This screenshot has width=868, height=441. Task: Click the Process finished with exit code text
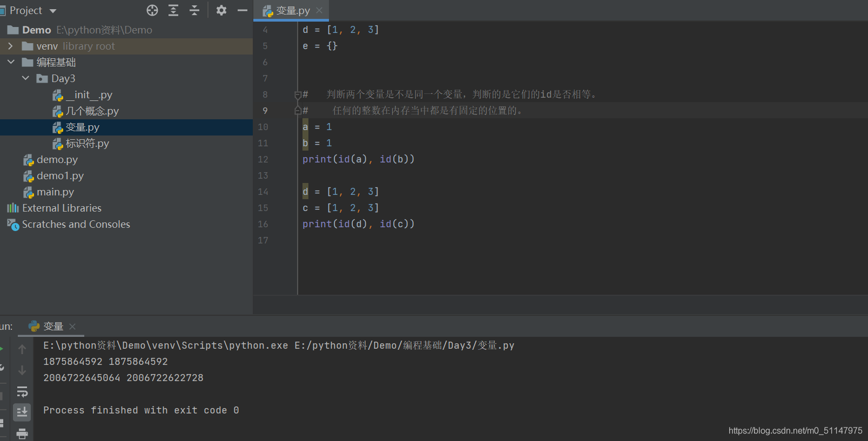coord(141,410)
